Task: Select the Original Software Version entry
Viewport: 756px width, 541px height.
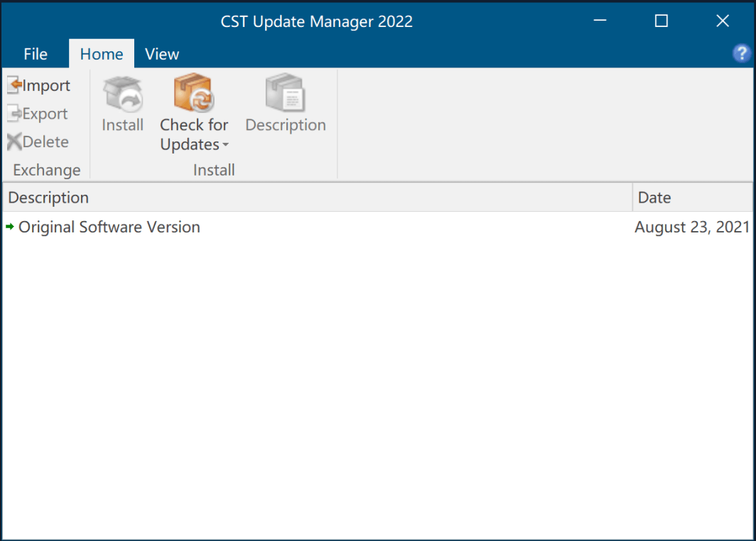Action: [x=109, y=227]
